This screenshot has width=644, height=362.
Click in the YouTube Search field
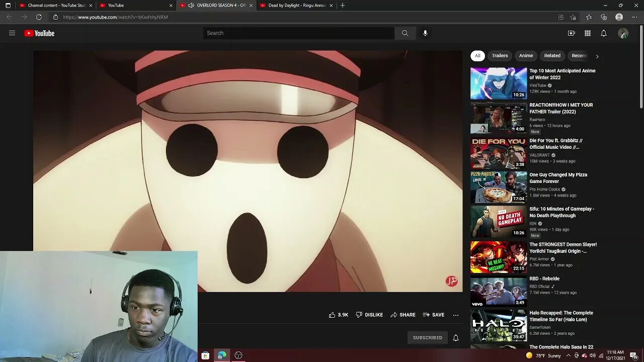click(x=299, y=33)
